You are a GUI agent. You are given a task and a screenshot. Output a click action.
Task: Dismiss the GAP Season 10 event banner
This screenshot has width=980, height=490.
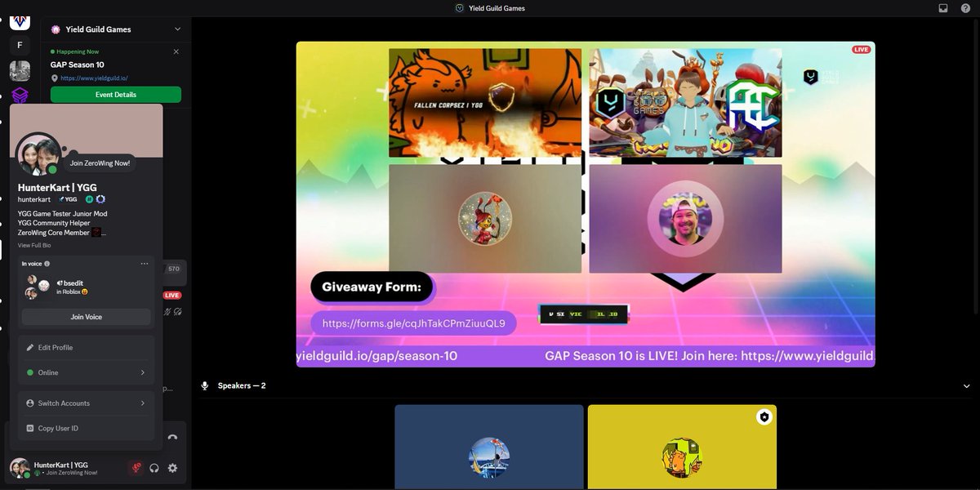click(176, 51)
